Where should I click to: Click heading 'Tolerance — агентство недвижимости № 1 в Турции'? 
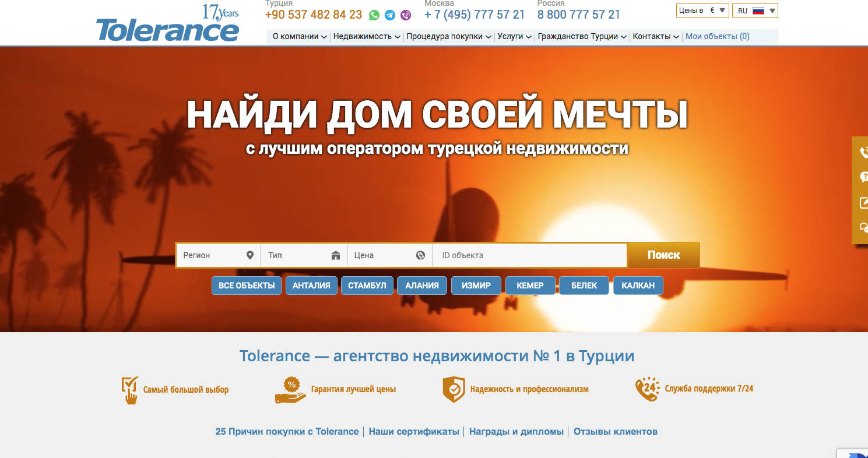(x=437, y=356)
